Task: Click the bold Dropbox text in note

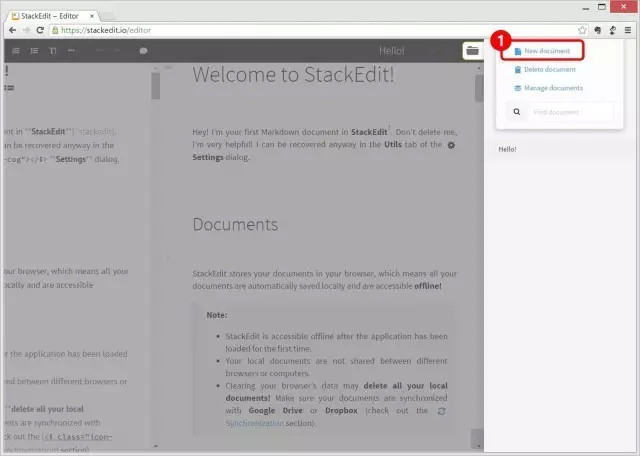Action: tap(341, 411)
